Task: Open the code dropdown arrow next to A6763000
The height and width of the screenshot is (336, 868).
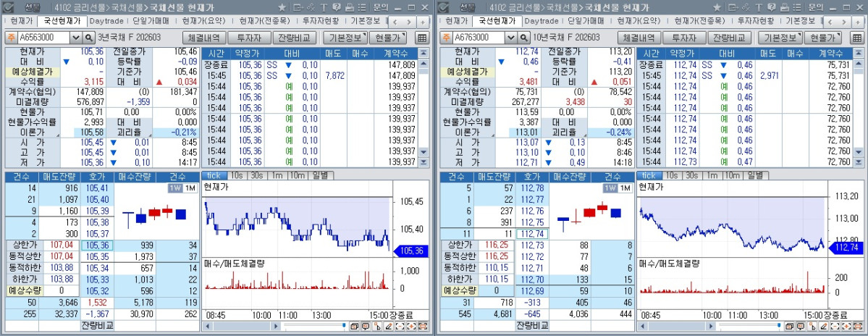Action: pos(510,38)
